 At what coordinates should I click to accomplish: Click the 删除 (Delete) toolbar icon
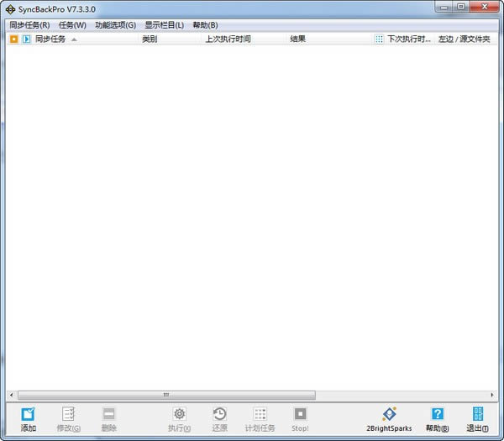(x=109, y=414)
